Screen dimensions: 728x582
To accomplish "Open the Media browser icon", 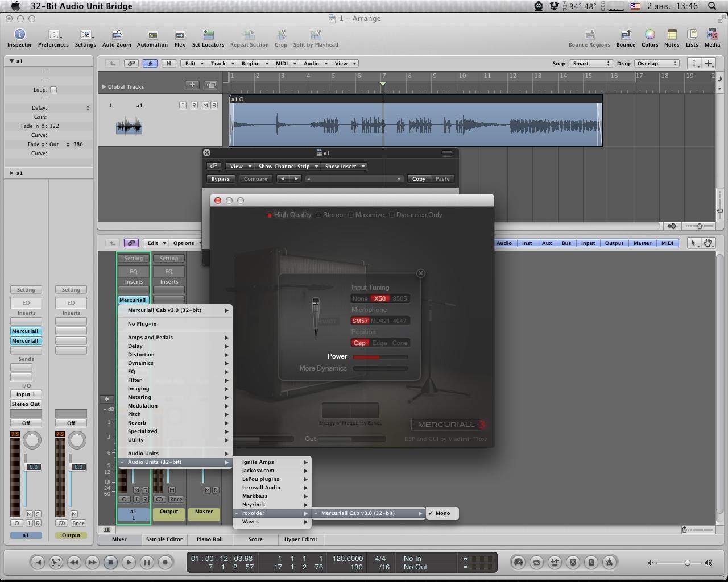I will click(712, 35).
